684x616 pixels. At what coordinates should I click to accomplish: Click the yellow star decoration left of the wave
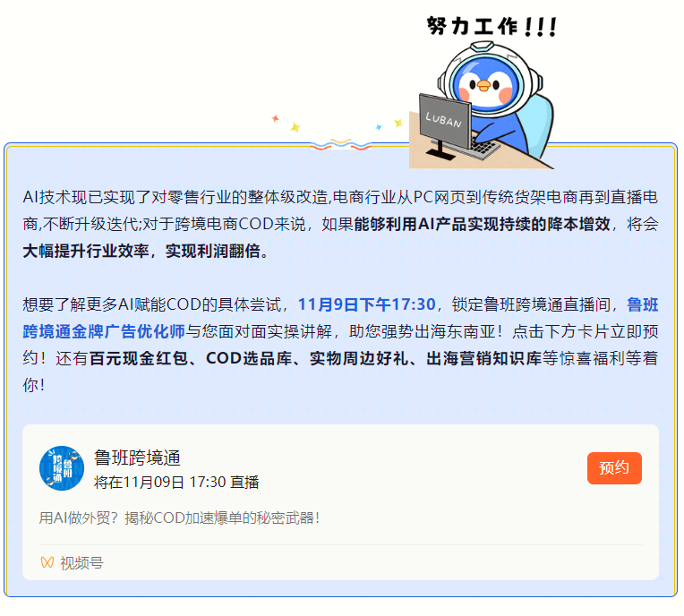295,127
